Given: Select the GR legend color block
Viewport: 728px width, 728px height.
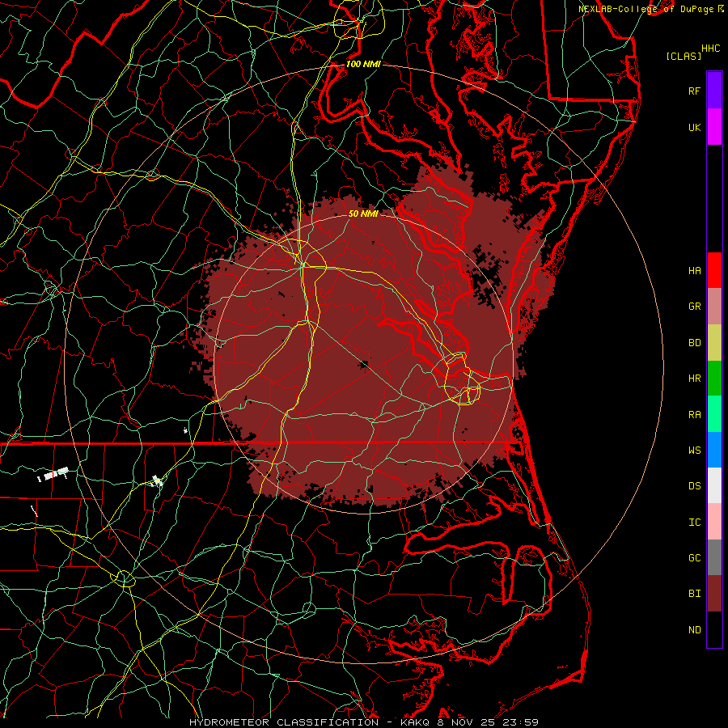Looking at the screenshot, I should [714, 307].
